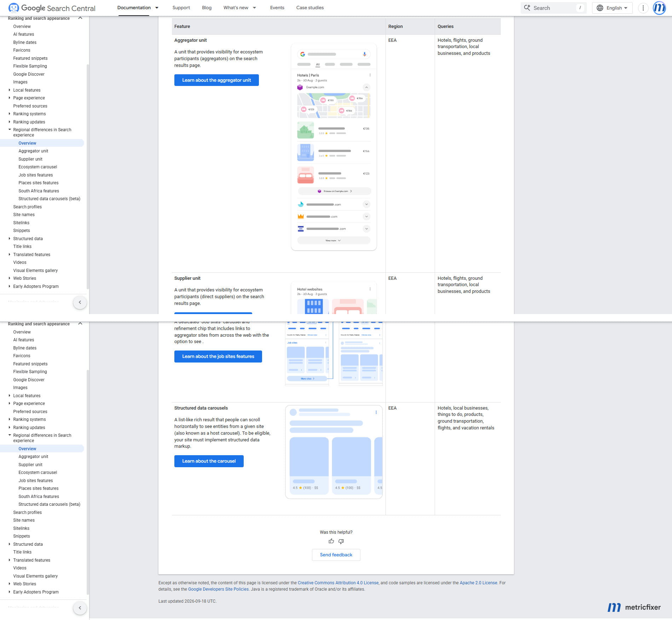The image size is (672, 620).
Task: Open the Apache 2.0 License link
Action: (478, 583)
